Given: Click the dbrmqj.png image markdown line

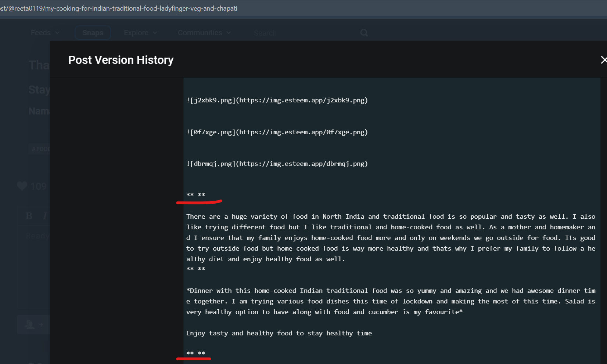Looking at the screenshot, I should tap(277, 164).
